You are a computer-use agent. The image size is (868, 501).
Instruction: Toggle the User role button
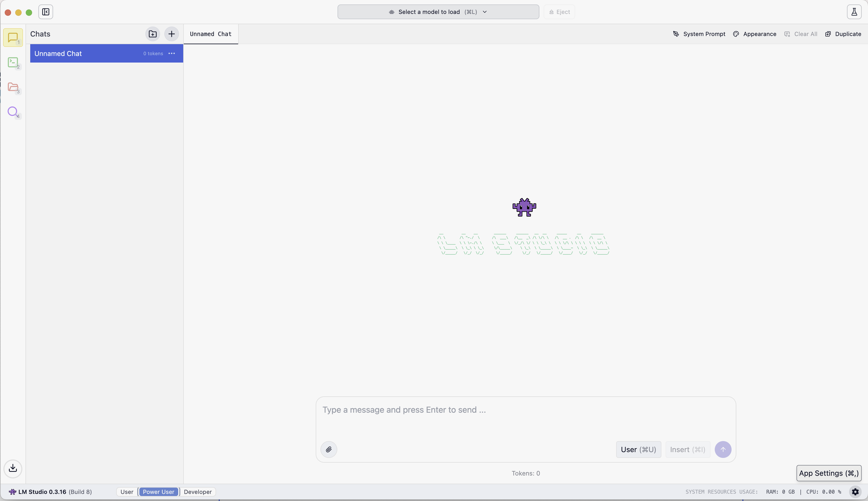(638, 450)
